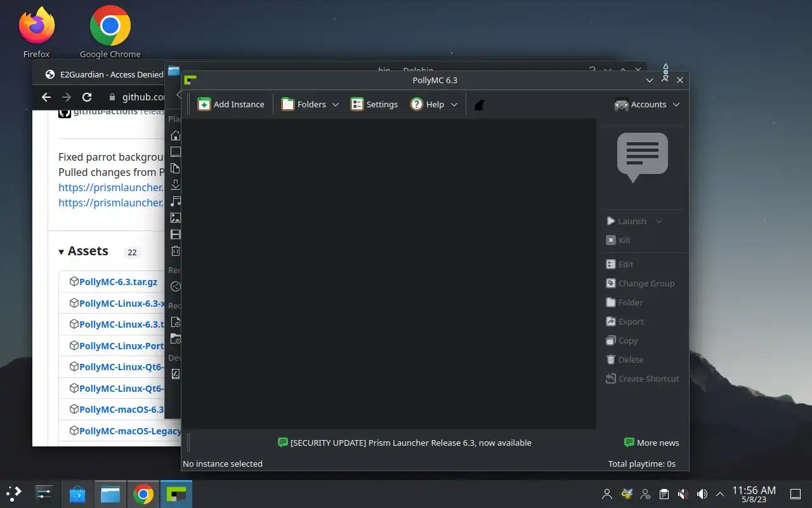Viewport: 812px width, 508px height.
Task: Click the Trash place icon in Dolphin
Action: pos(176,251)
